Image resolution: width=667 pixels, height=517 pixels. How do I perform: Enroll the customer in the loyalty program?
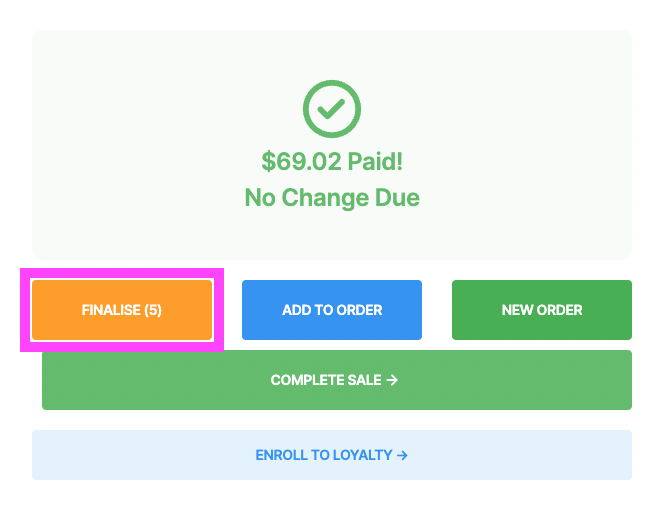tap(332, 455)
